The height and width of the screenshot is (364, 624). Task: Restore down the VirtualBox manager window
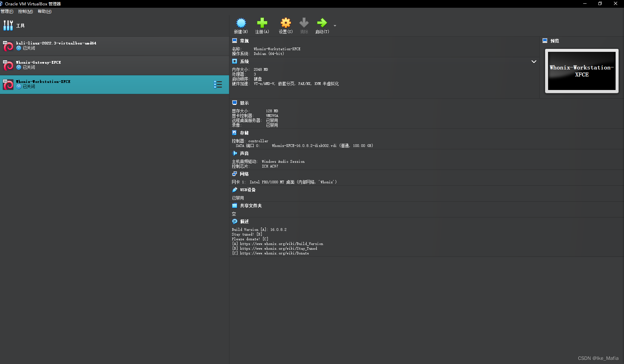[x=600, y=4]
